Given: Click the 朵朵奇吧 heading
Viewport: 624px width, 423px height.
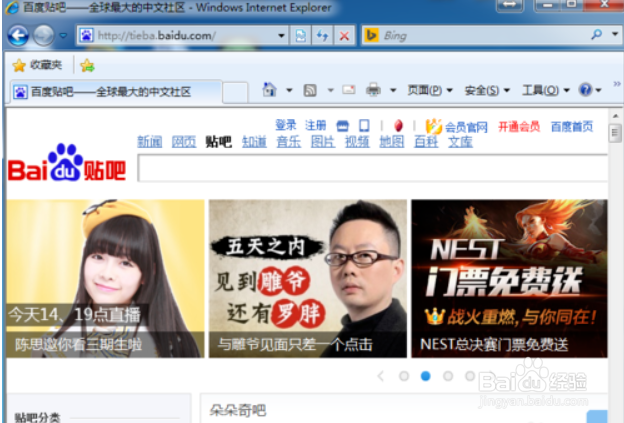Looking at the screenshot, I should pyautogui.click(x=238, y=410).
